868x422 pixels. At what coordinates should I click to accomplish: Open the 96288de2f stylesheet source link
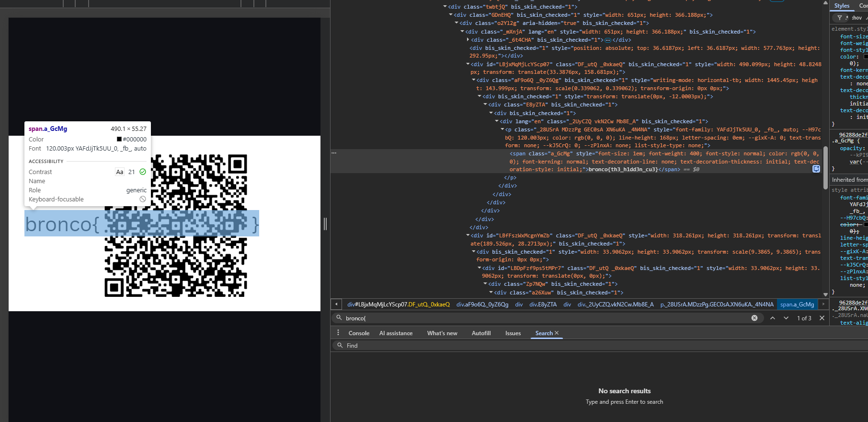point(853,135)
